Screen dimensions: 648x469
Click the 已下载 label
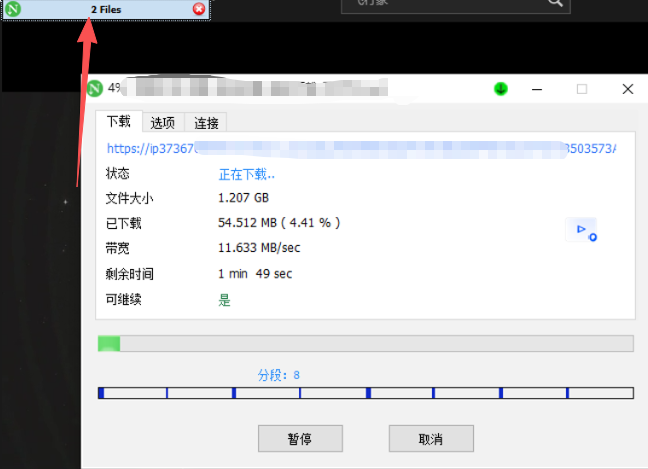coord(124,224)
